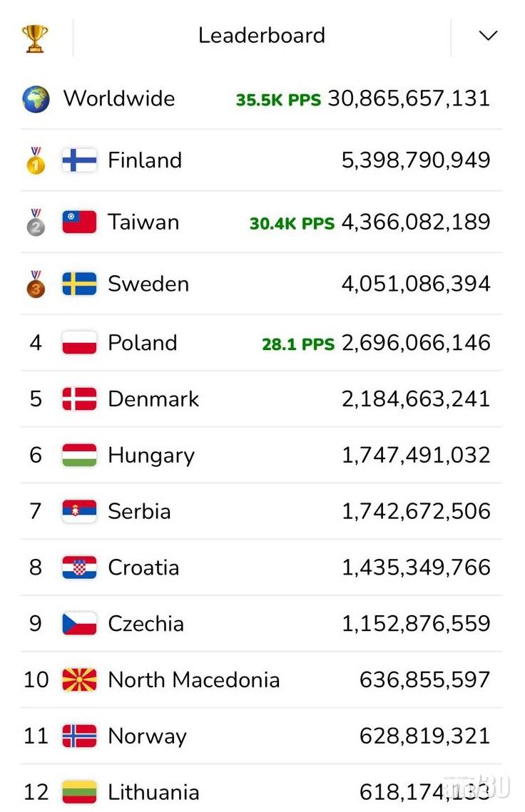Click the Hungary country name
The image size is (525, 812).
tap(151, 456)
